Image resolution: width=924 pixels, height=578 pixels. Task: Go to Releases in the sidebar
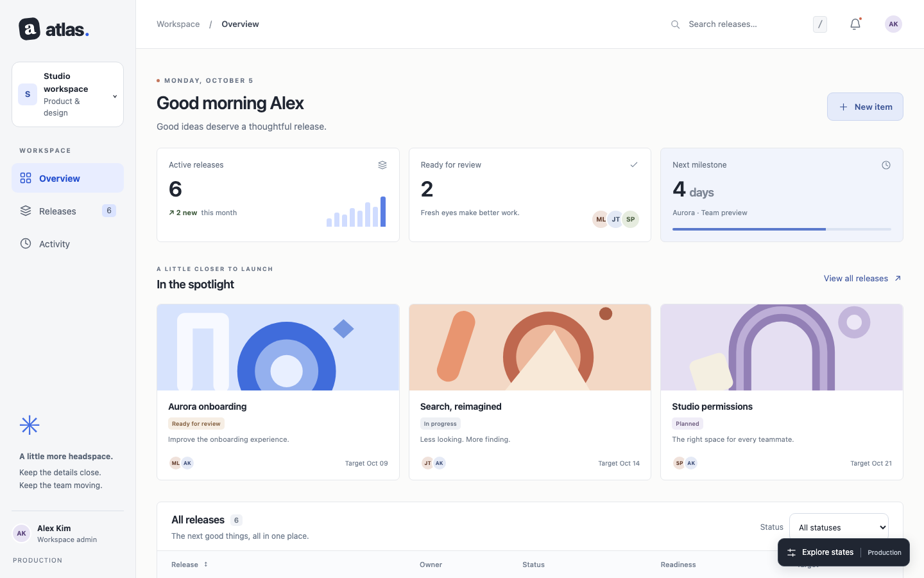(67, 211)
